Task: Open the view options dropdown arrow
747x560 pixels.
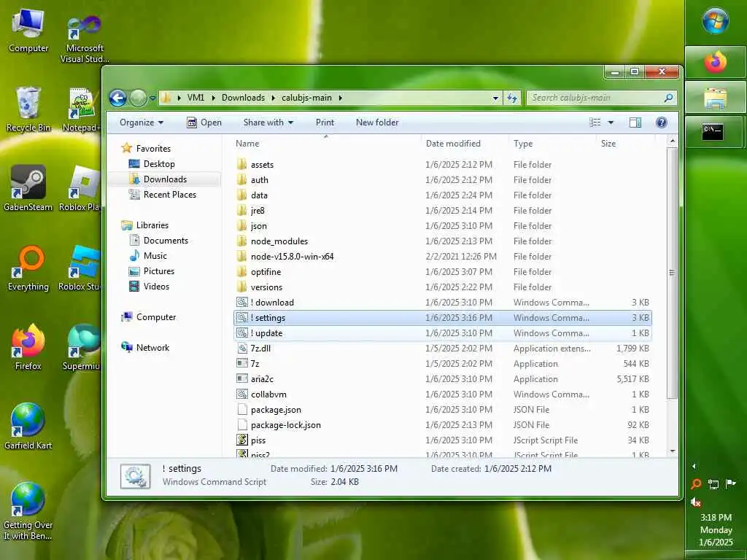Action: pos(611,122)
